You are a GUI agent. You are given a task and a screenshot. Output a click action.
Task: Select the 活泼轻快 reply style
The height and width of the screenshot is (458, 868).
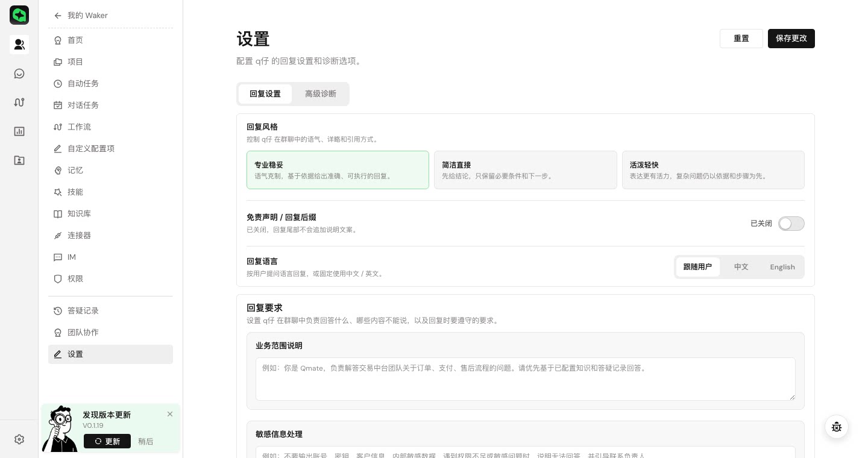tap(713, 170)
